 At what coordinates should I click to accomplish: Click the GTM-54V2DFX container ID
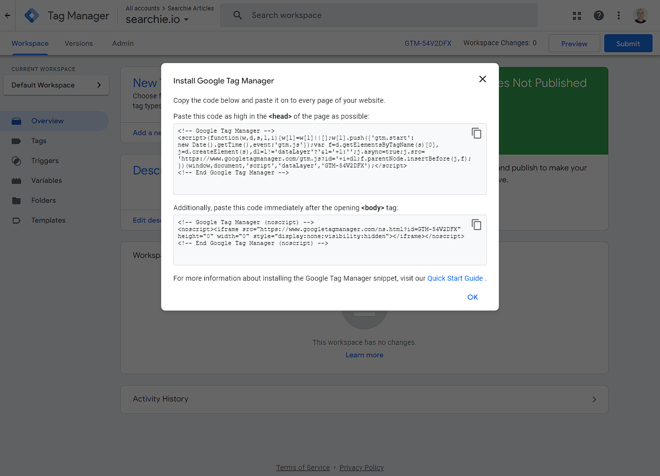click(428, 43)
